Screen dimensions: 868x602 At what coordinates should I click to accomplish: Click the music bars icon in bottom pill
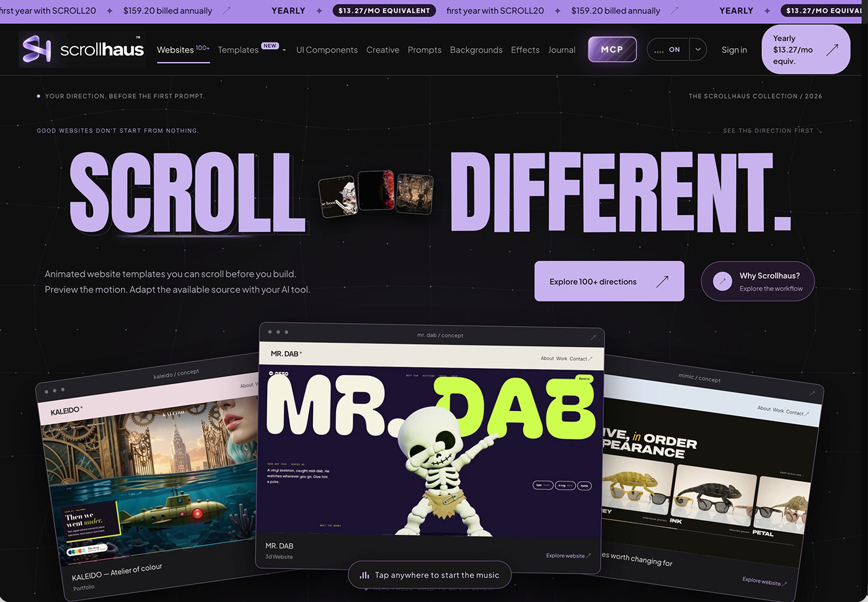point(365,575)
